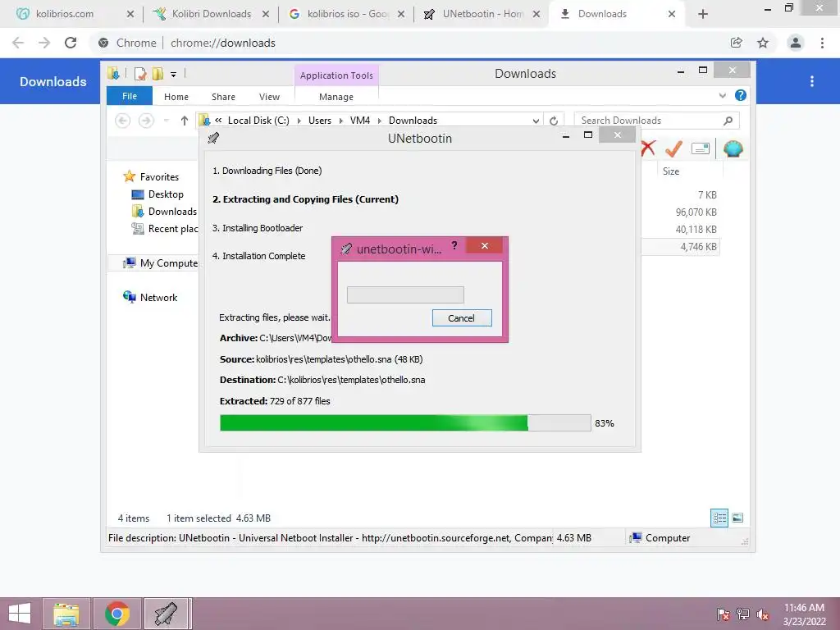This screenshot has height=630, width=840.
Task: Click the green 83% extraction progress bar
Action: (405, 422)
